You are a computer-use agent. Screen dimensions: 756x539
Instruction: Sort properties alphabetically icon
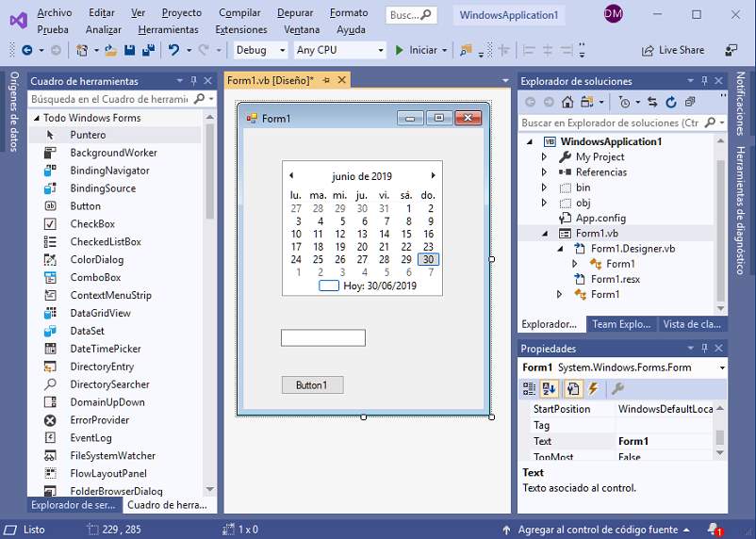(550, 388)
